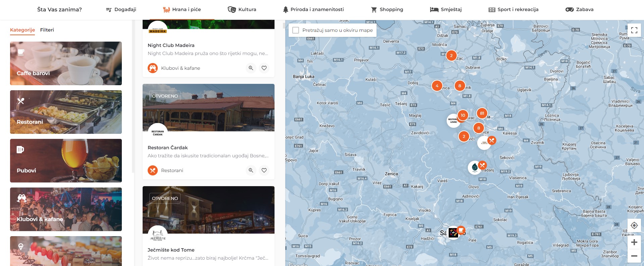The width and height of the screenshot is (644, 266).
Task: Click magnifier icon on Restoran Čardak card
Action: [251, 170]
